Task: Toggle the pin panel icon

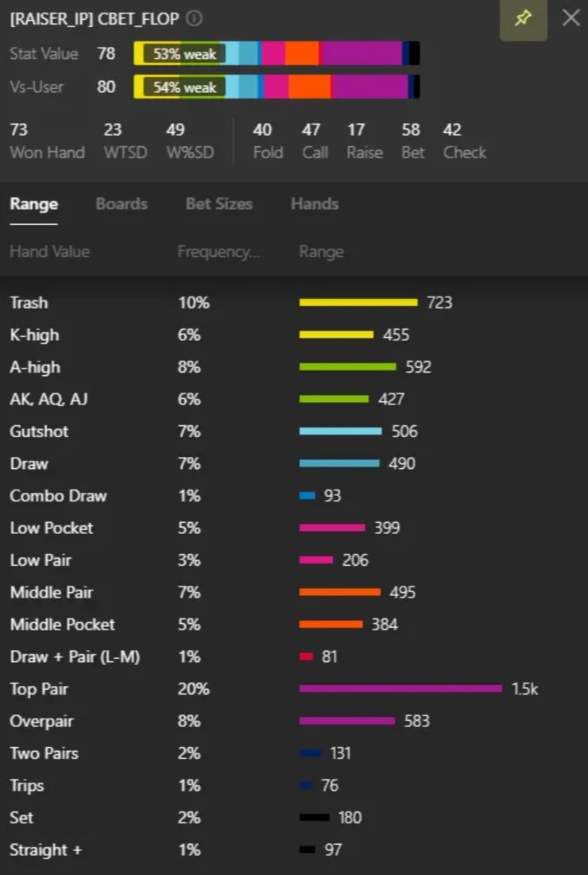Action: pos(523,18)
